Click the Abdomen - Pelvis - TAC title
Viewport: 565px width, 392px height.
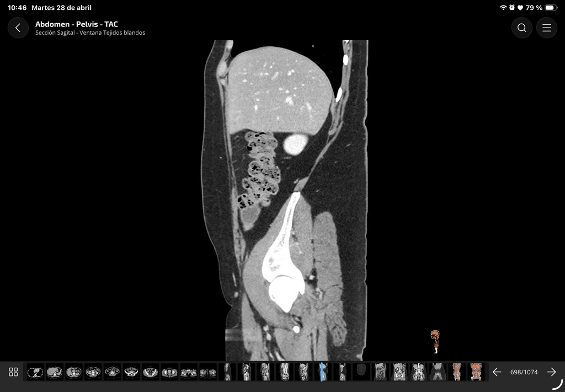coord(77,24)
